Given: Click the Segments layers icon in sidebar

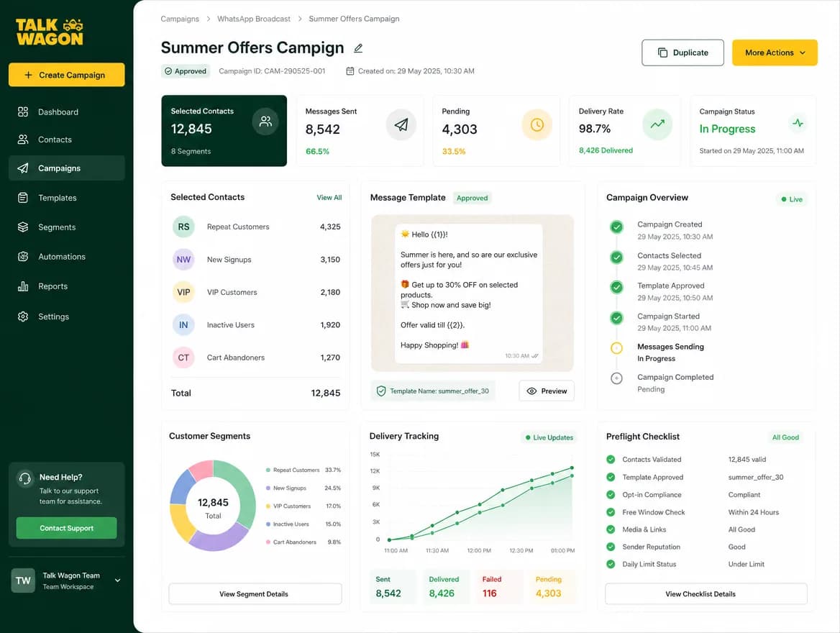Looking at the screenshot, I should point(22,227).
